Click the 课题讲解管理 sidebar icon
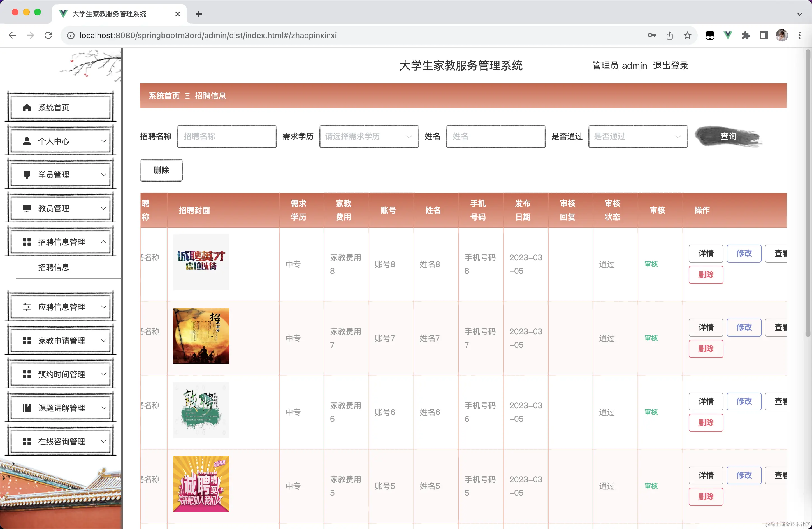 [27, 408]
